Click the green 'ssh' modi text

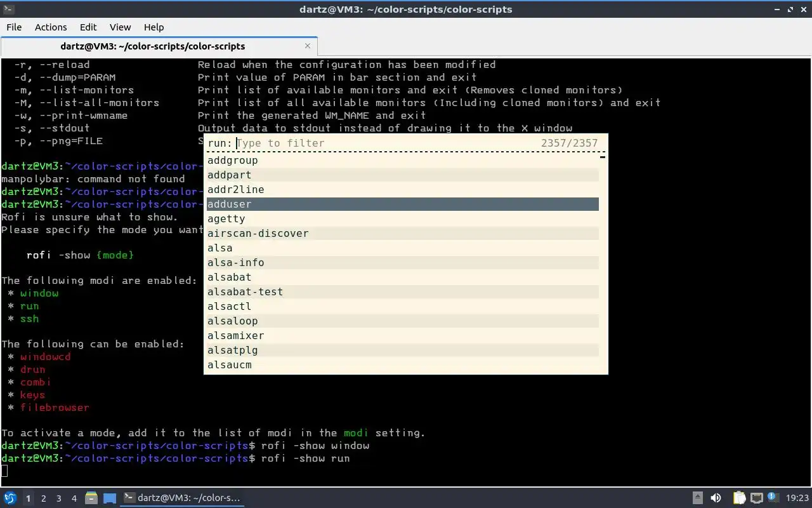(29, 319)
